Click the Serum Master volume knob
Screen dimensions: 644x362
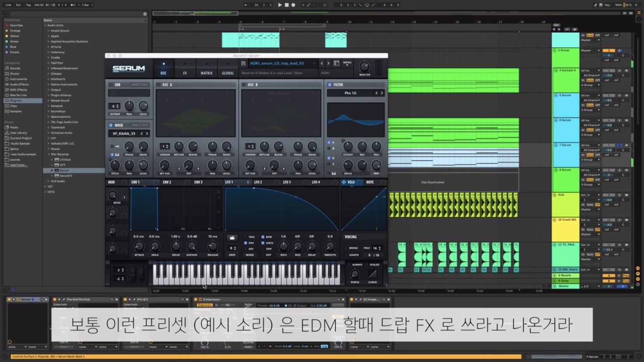(x=364, y=67)
